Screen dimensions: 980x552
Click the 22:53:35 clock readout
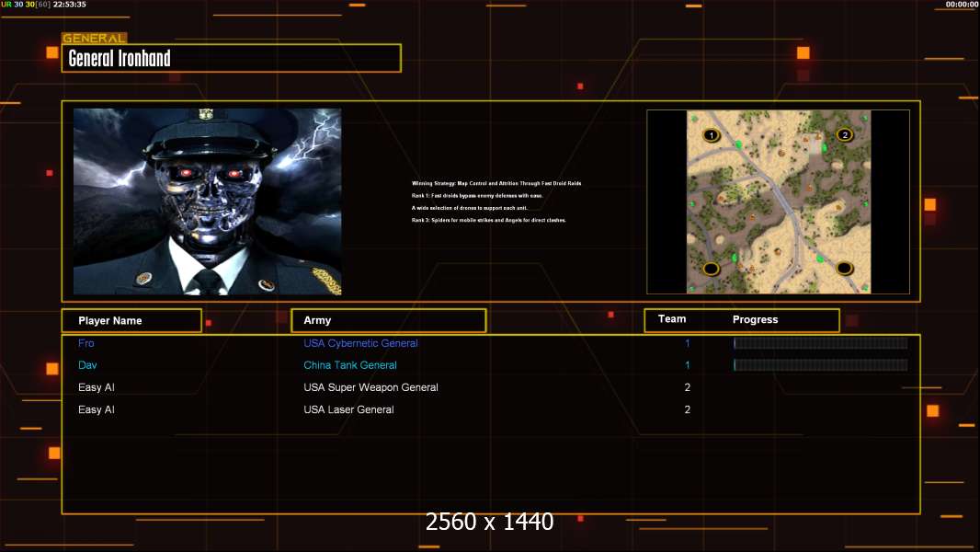69,5
